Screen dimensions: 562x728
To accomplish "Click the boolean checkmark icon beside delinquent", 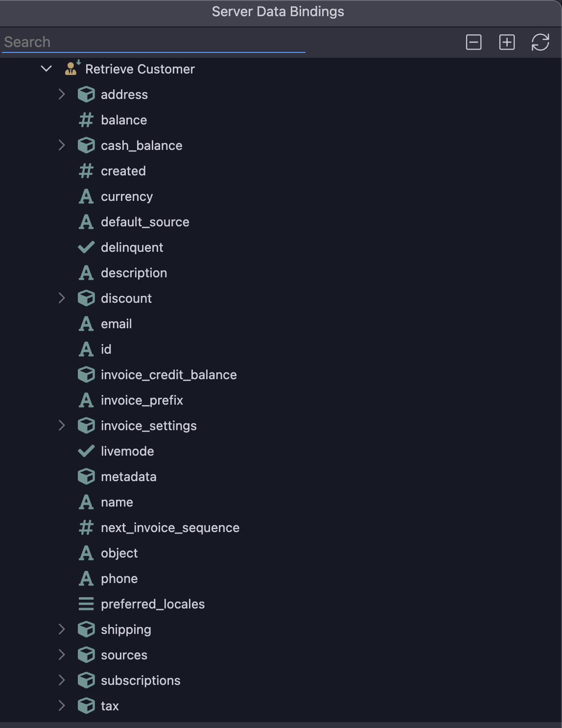I will [x=86, y=247].
